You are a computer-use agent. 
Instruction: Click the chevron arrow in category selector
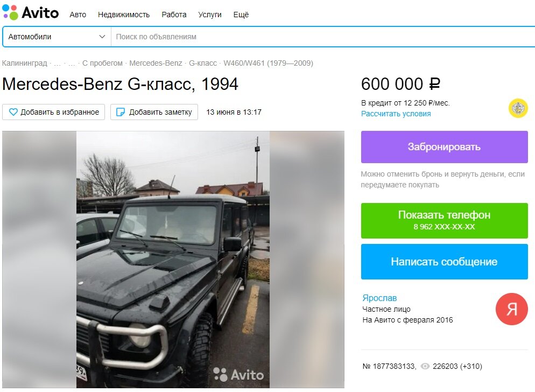click(102, 37)
